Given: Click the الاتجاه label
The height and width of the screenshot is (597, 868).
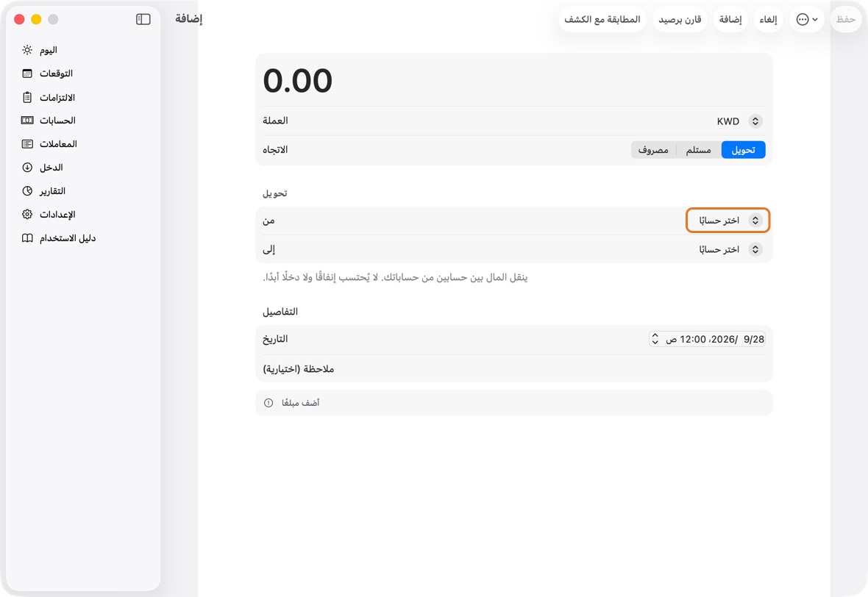Looking at the screenshot, I should (x=275, y=150).
